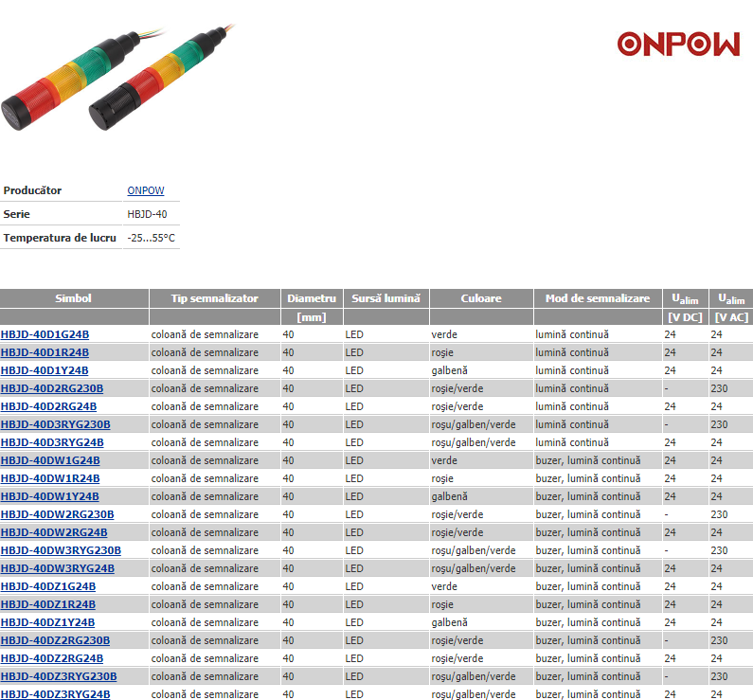Click 'galbenă' color in HBJD-40D1Y24B row
This screenshot has height=700, width=753.
[450, 370]
